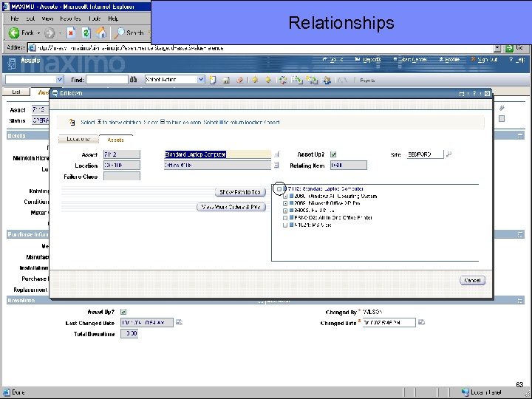Open the browser File menu
Image resolution: width=532 pixels, height=399 pixels.
(x=15, y=18)
